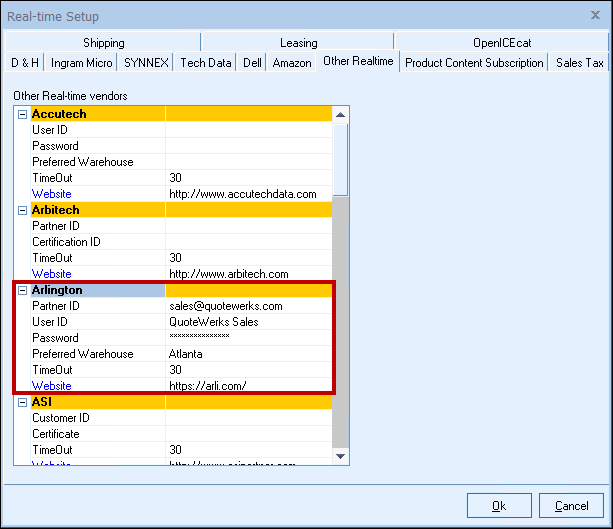Image resolution: width=613 pixels, height=529 pixels.
Task: Switch to the D & H tab
Action: tap(25, 63)
